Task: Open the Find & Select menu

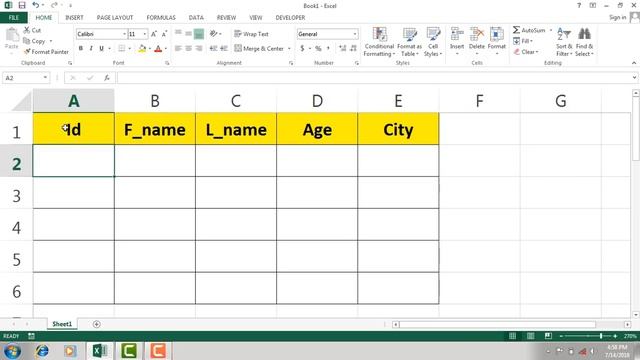Action: click(584, 42)
